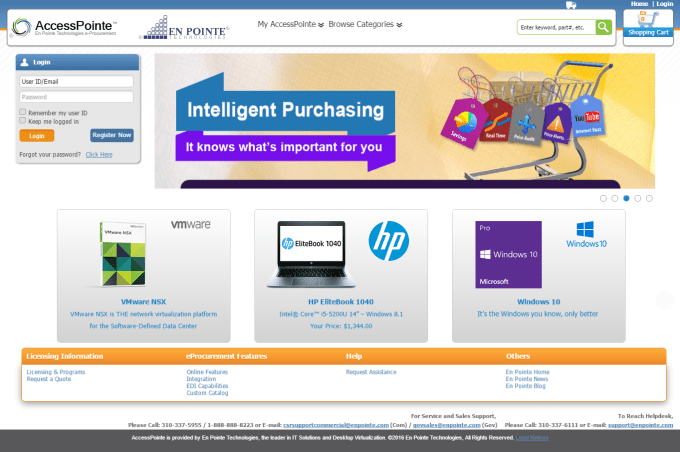This screenshot has height=452, width=680.
Task: Check Keep me logged in
Action: tap(23, 121)
